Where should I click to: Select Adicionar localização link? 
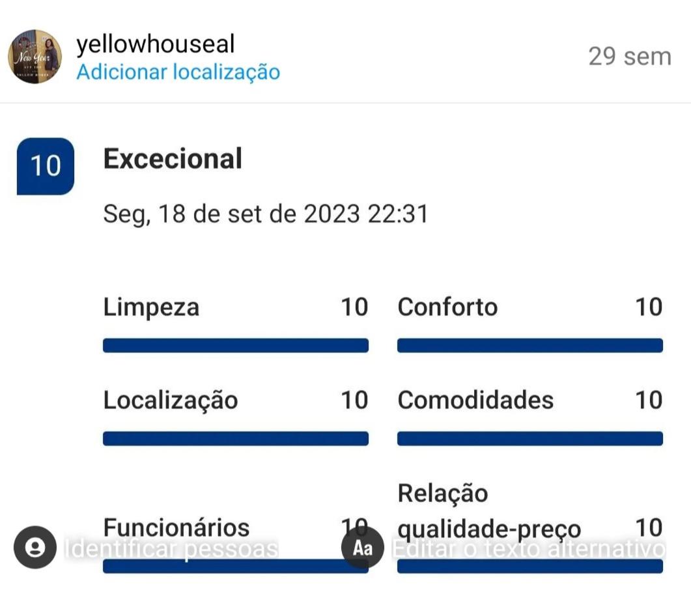[178, 72]
